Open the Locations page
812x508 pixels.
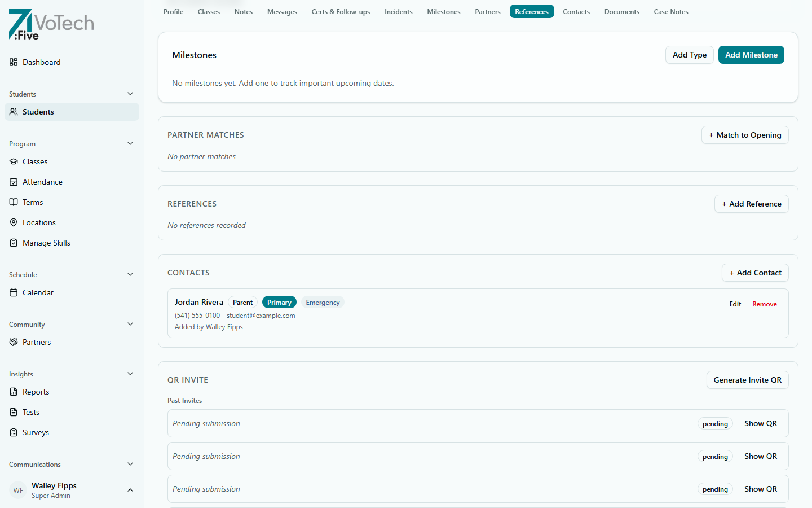39,222
